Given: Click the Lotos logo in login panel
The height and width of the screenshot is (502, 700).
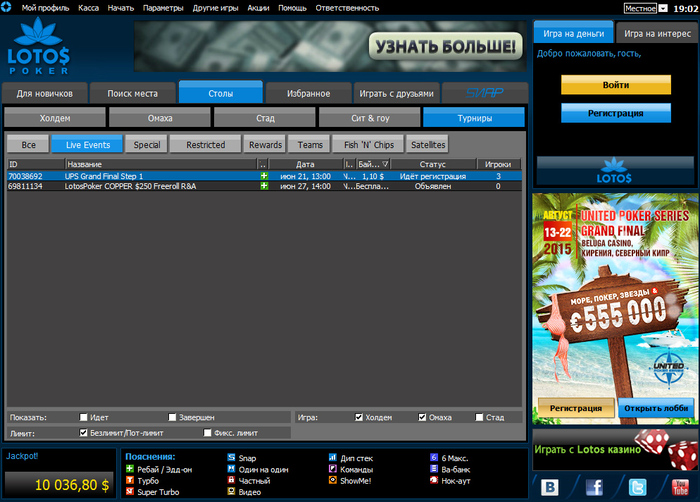Looking at the screenshot, I should click(615, 171).
